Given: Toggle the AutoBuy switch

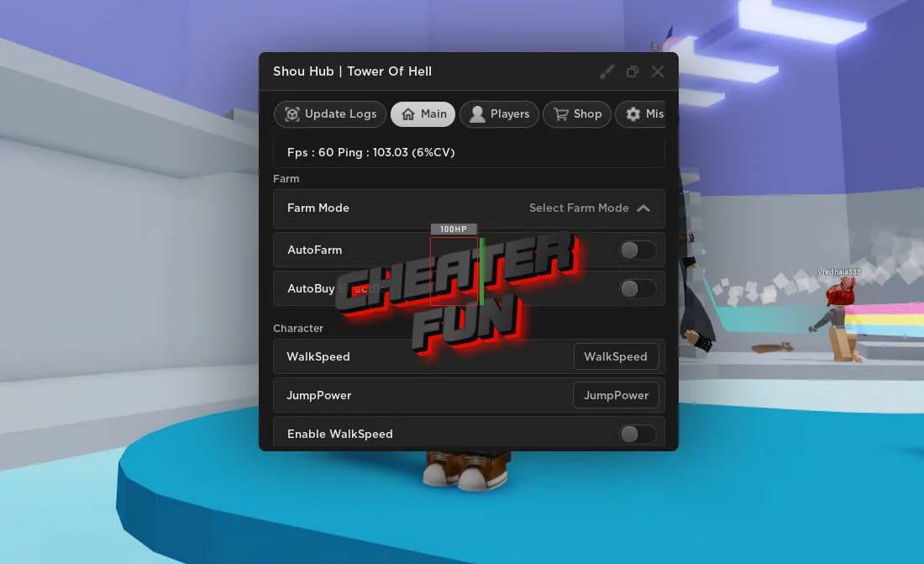Looking at the screenshot, I should 637,288.
